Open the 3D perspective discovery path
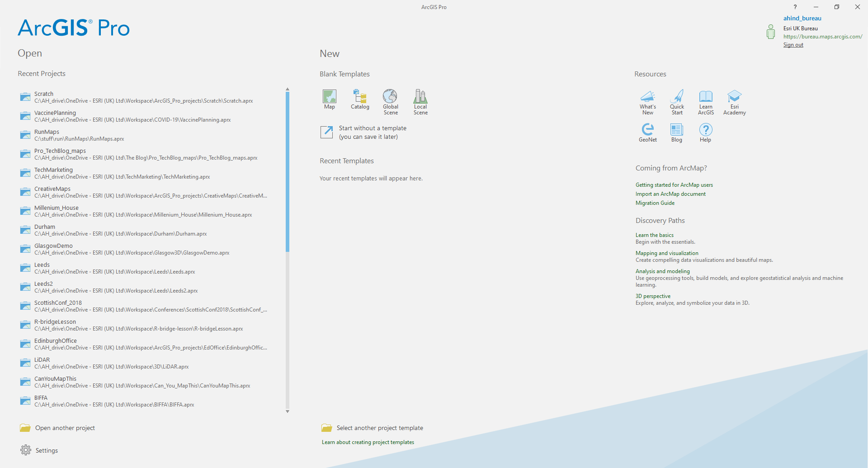Image resolution: width=868 pixels, height=468 pixels. [653, 296]
